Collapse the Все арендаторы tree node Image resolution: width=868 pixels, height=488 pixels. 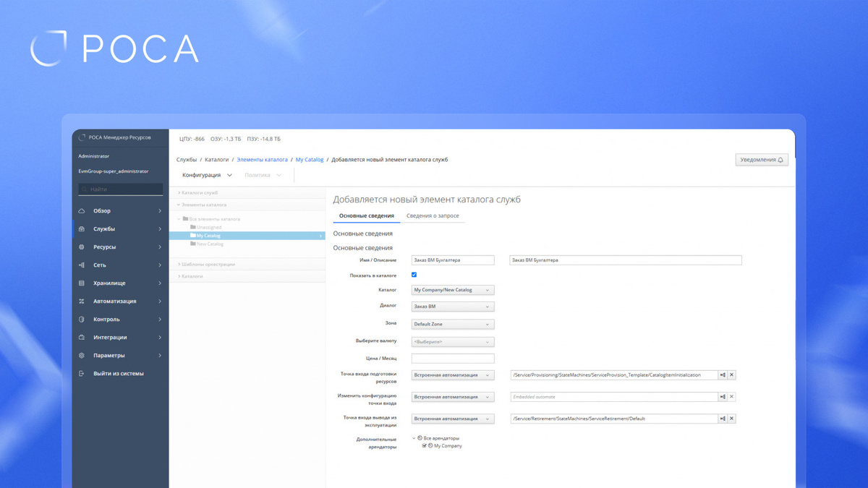(414, 438)
